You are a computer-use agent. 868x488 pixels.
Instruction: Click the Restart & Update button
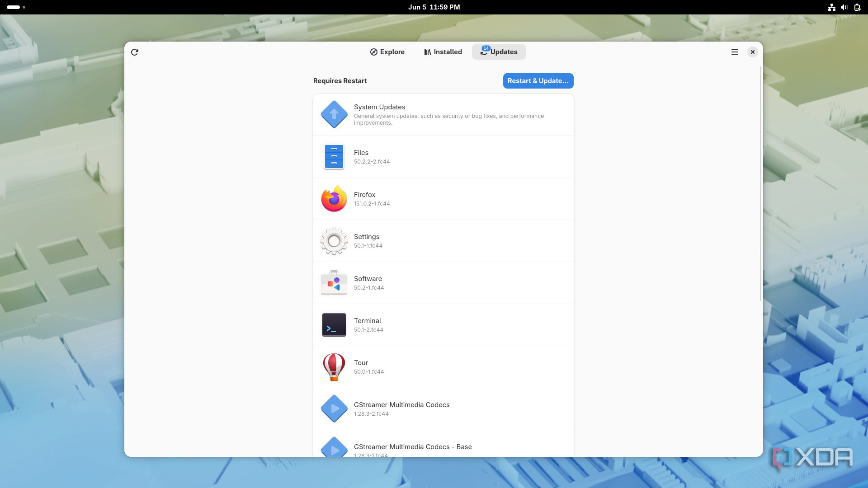(538, 81)
